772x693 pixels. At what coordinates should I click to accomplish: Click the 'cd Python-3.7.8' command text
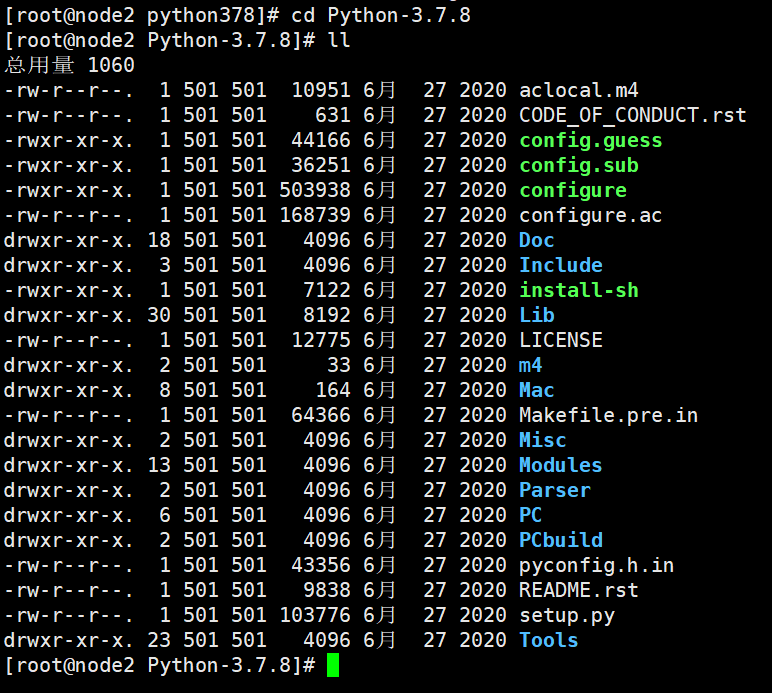pos(381,15)
